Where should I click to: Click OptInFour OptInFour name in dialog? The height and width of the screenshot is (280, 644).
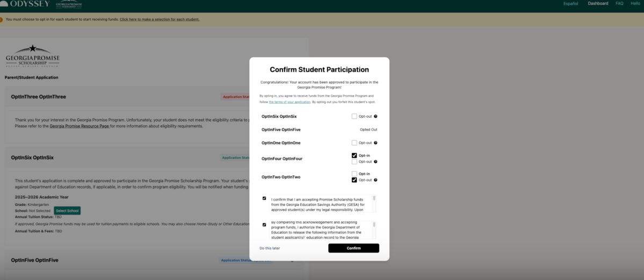point(282,159)
